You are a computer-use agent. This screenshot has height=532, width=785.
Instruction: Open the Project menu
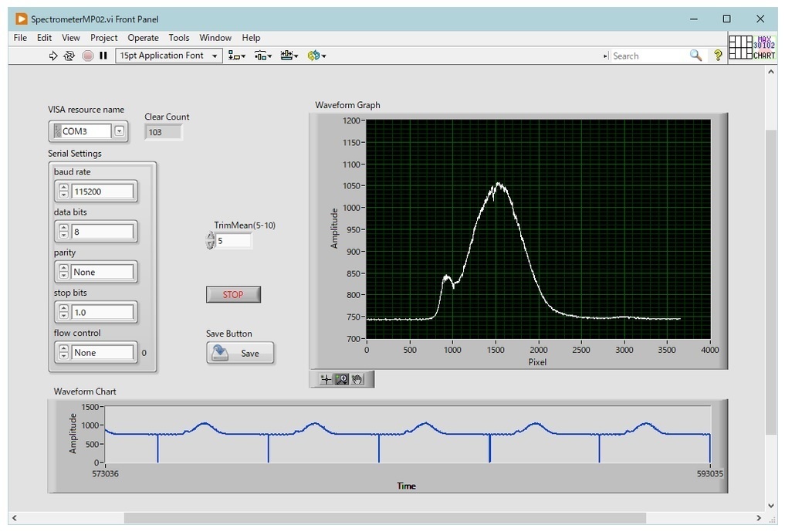[x=103, y=38]
